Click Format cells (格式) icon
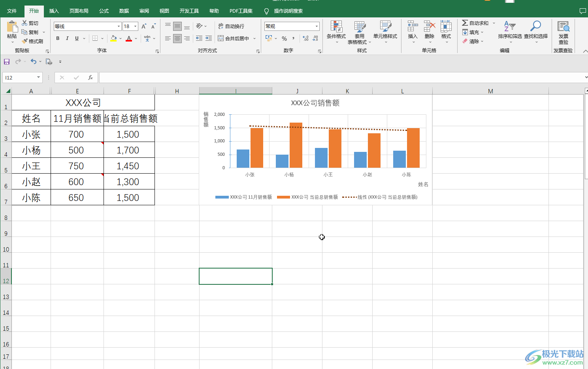588x369 pixels. click(446, 26)
